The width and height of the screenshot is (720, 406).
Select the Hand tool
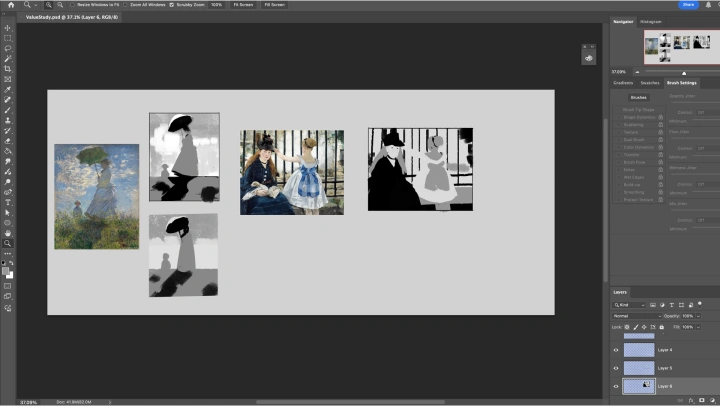(x=8, y=233)
